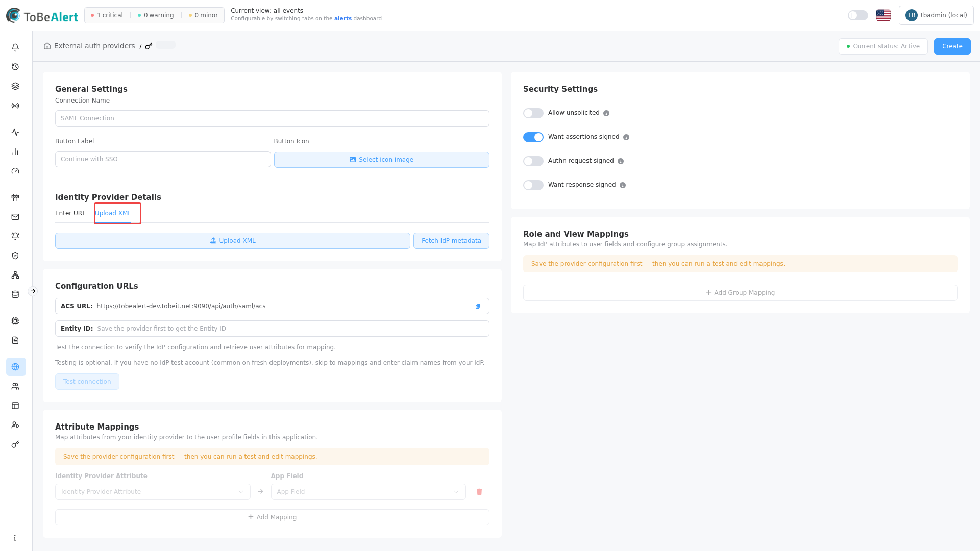
Task: Open the info icon at sidebar bottom
Action: coord(15,538)
